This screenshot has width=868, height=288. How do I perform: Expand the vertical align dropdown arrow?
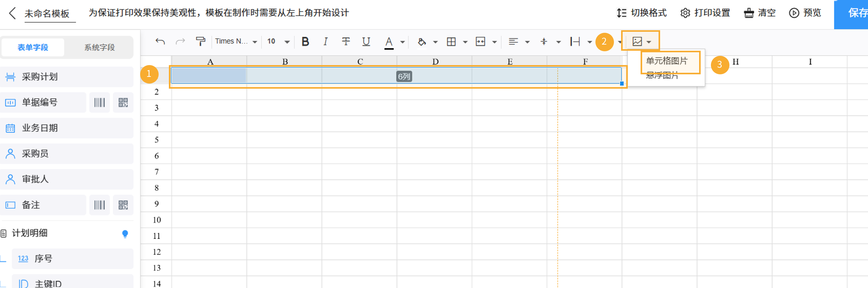tap(558, 42)
